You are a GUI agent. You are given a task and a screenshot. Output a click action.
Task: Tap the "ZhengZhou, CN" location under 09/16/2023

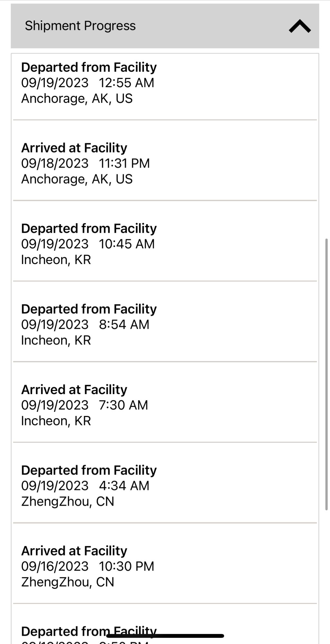(68, 582)
